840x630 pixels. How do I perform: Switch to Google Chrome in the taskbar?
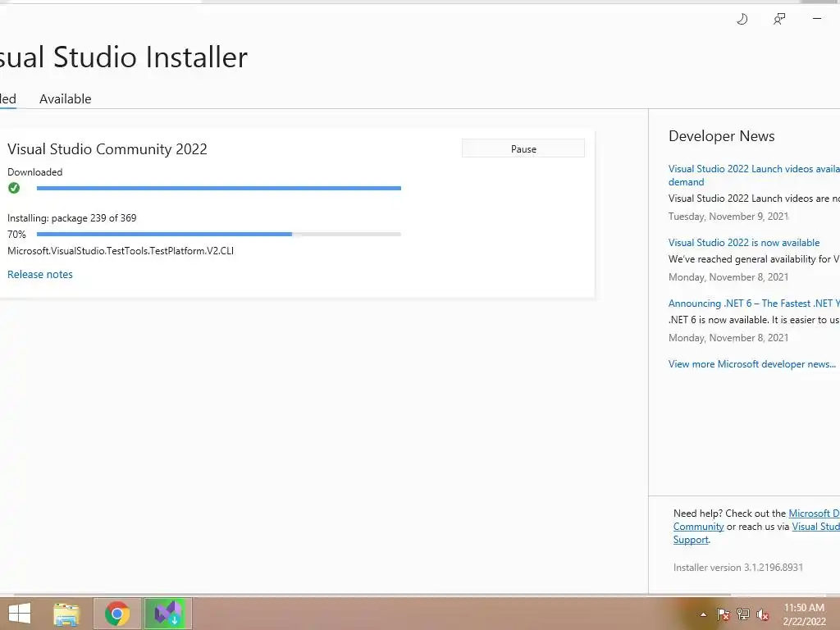coord(117,614)
